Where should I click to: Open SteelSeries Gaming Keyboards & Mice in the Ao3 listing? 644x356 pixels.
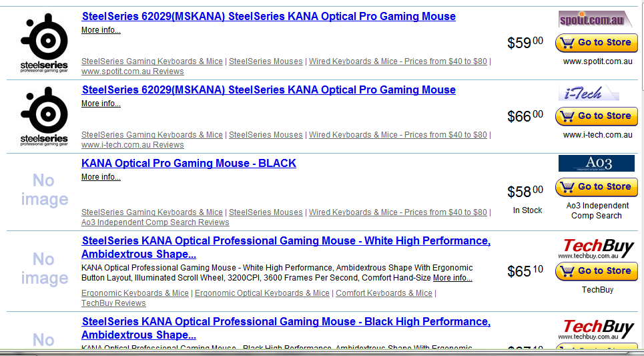pos(152,212)
